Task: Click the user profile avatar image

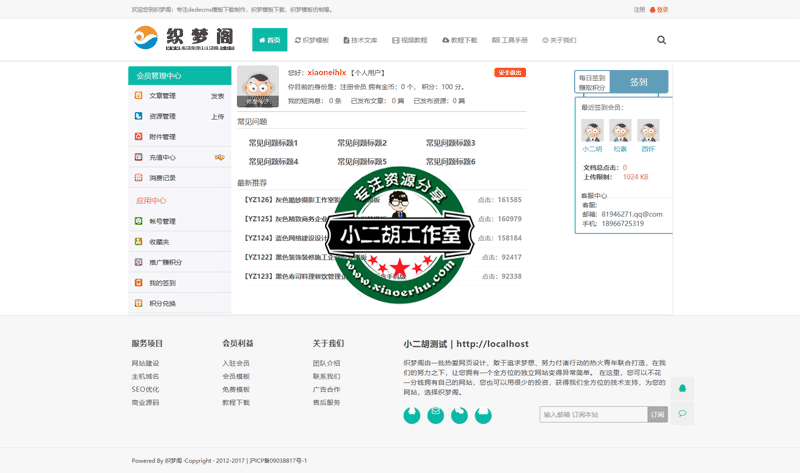Action: pos(258,87)
